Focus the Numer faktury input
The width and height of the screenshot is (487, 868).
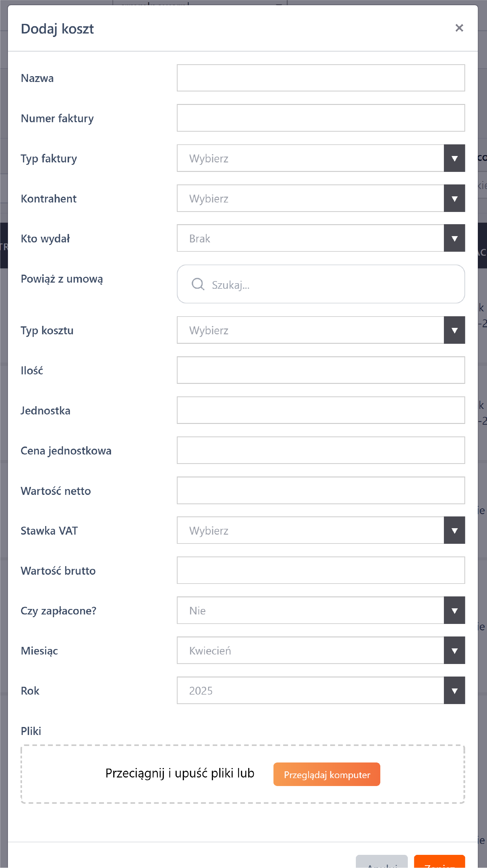[321, 118]
